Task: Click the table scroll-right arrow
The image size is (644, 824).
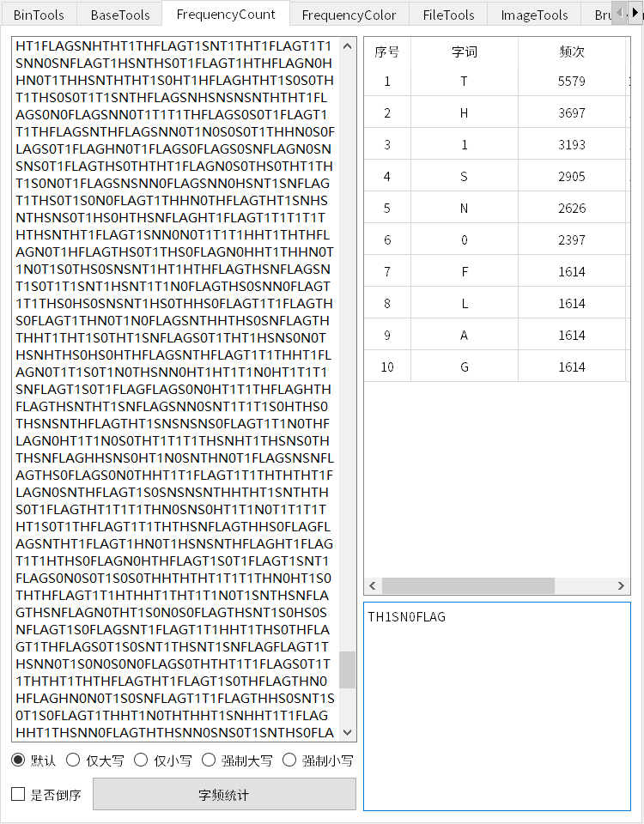Action: point(621,585)
